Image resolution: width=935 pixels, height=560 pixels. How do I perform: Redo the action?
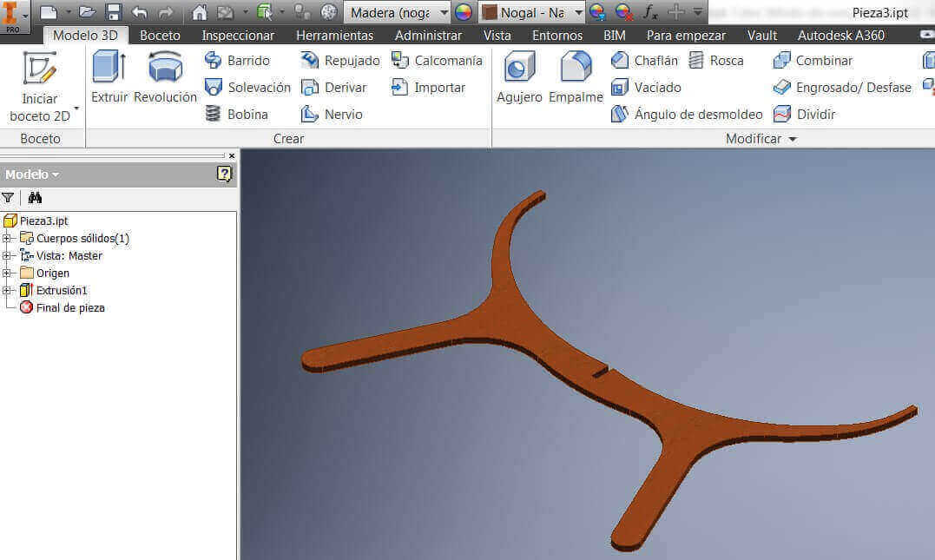click(x=165, y=12)
